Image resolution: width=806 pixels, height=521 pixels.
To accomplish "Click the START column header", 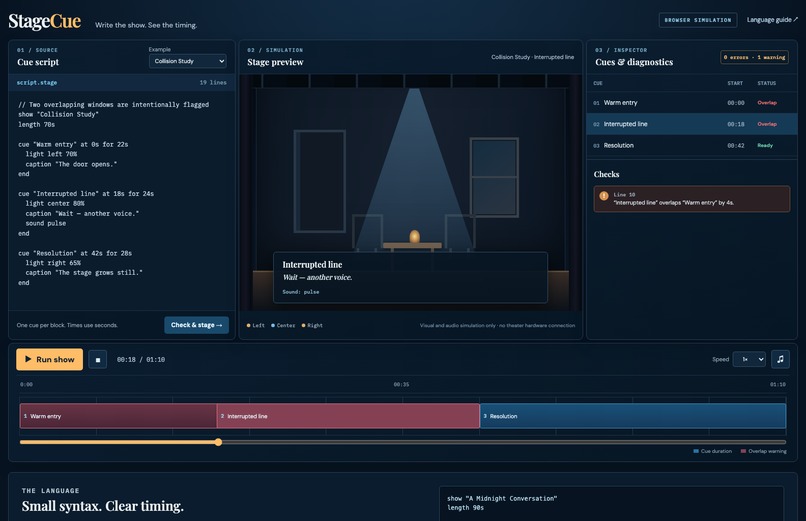I will click(735, 83).
